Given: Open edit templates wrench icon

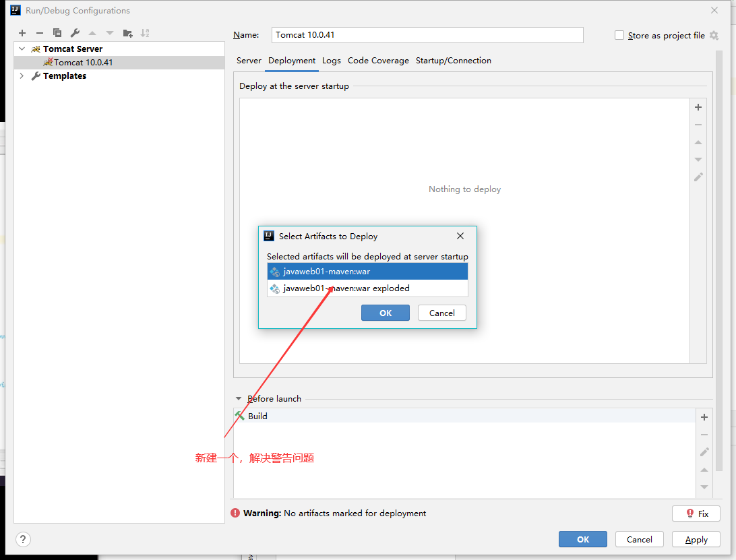Looking at the screenshot, I should pos(75,33).
